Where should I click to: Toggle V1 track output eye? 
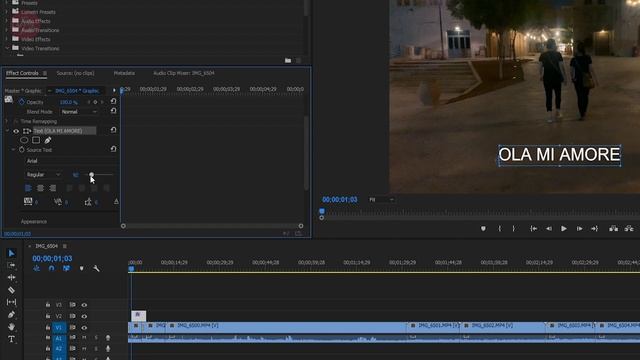[x=84, y=328]
